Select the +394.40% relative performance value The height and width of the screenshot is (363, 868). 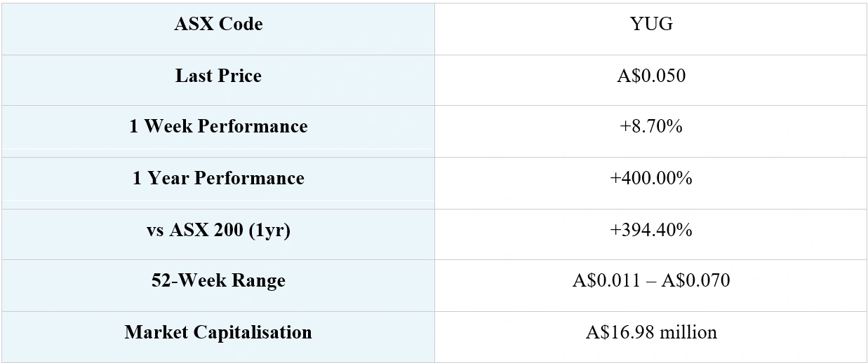point(651,230)
